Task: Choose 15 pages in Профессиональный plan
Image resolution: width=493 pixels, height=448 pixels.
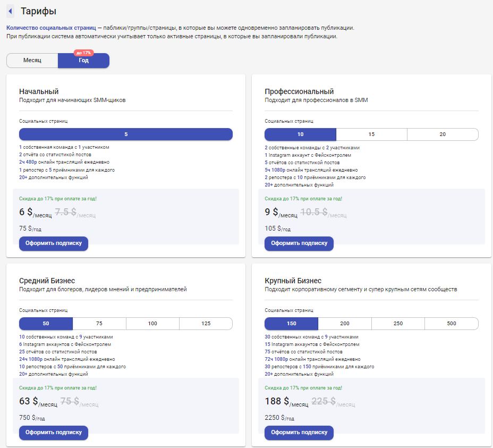Action: click(371, 134)
